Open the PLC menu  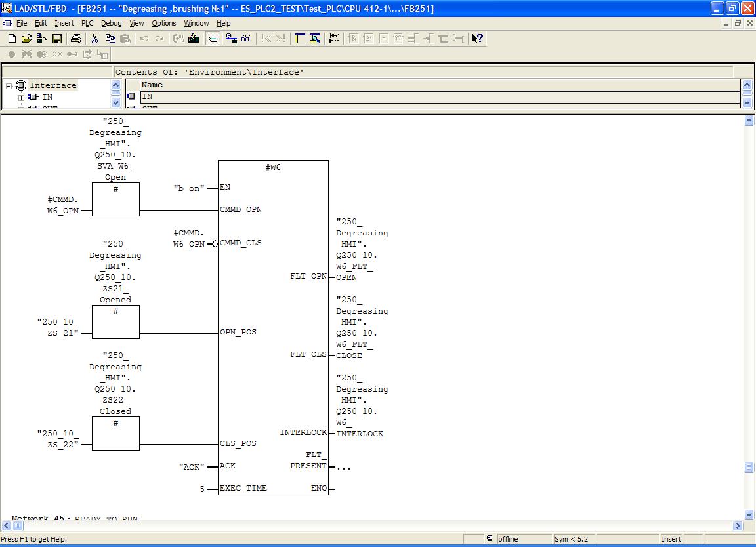[87, 23]
